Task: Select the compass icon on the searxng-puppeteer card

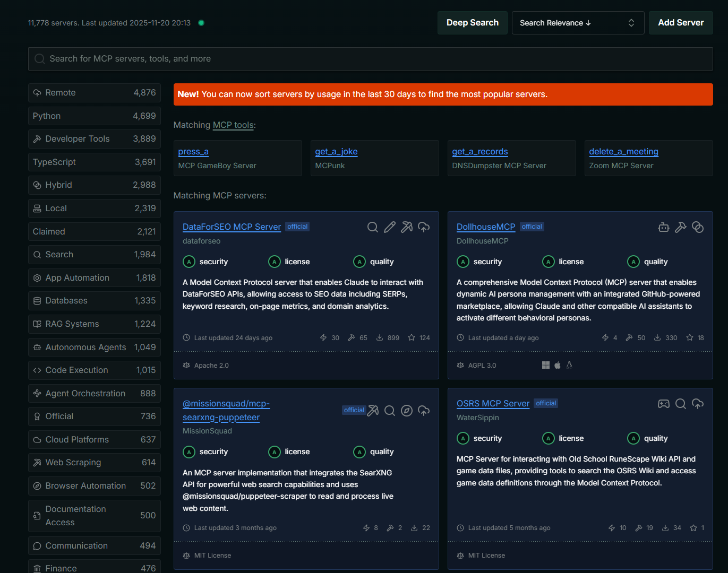Action: [407, 411]
